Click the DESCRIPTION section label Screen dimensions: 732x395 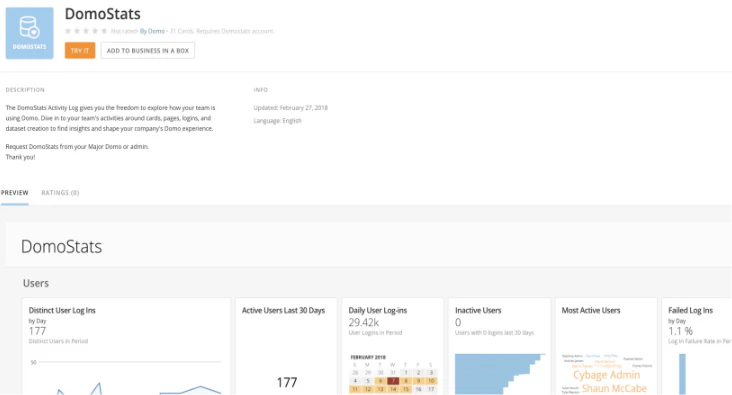(x=25, y=90)
